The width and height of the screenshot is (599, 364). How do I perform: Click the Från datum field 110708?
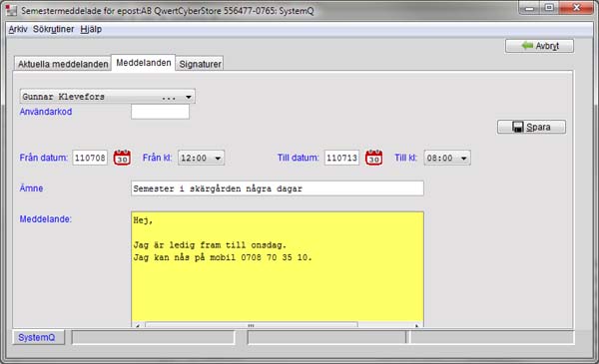(x=90, y=158)
